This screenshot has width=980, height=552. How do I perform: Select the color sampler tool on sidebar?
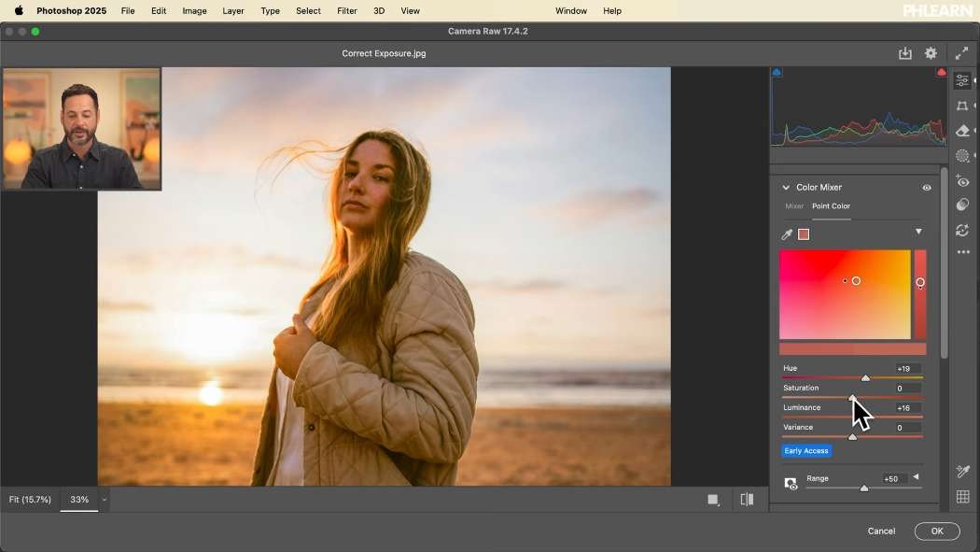click(x=962, y=472)
